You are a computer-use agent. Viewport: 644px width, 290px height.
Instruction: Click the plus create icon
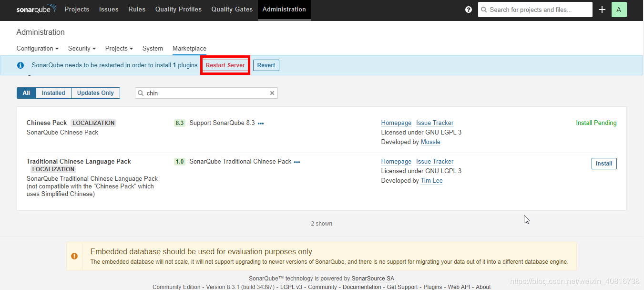click(602, 10)
